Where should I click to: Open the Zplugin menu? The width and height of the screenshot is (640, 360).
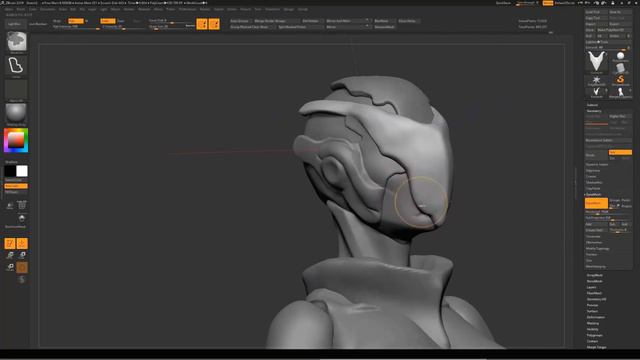click(289, 9)
